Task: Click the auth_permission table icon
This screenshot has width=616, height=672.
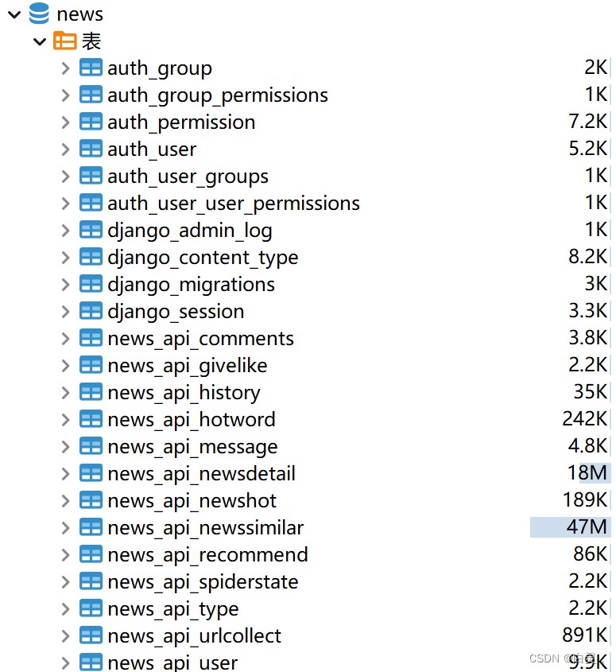Action: (x=91, y=122)
